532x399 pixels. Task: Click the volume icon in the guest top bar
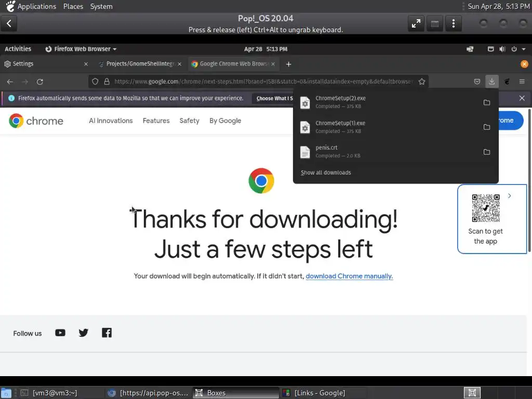[x=502, y=49]
